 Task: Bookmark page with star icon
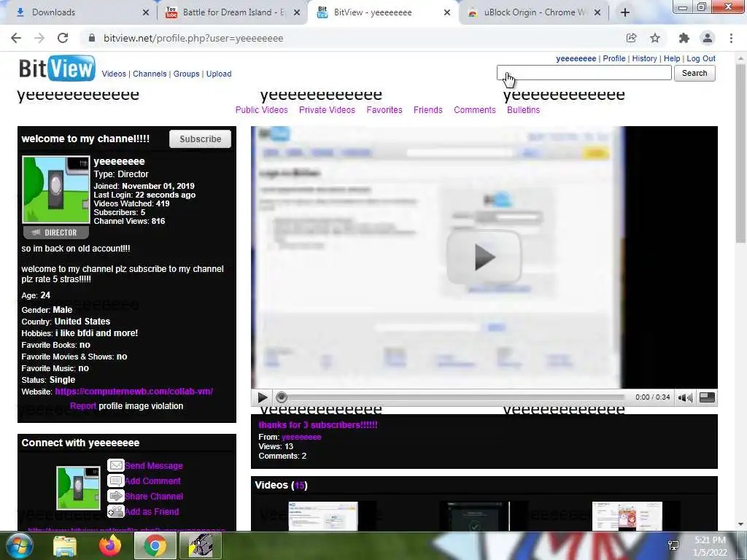655,38
